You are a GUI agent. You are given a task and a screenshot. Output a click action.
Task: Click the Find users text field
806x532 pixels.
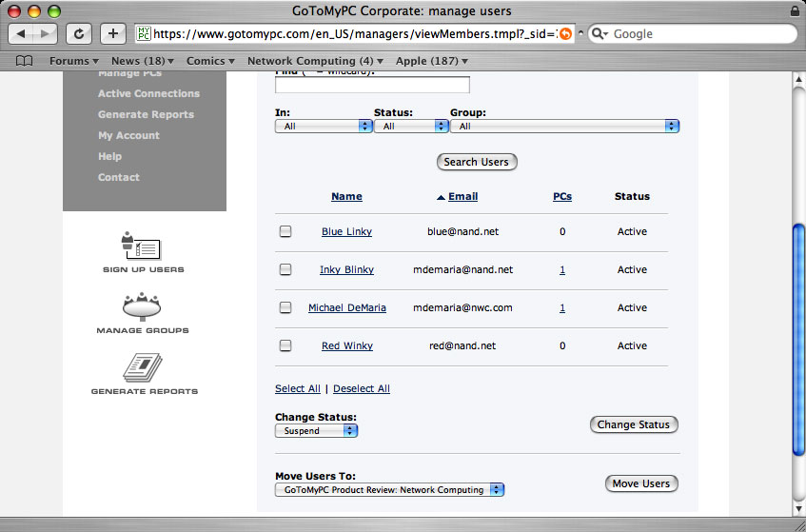coord(372,85)
